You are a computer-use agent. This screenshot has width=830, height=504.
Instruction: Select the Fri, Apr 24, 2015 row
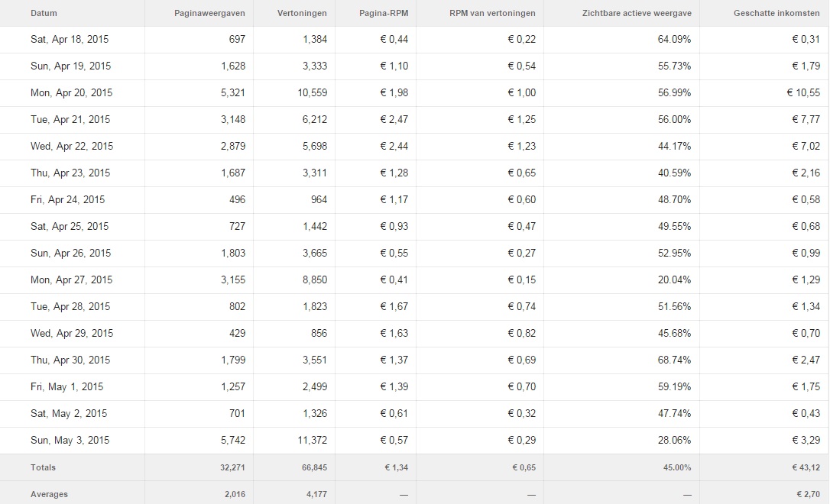414,200
